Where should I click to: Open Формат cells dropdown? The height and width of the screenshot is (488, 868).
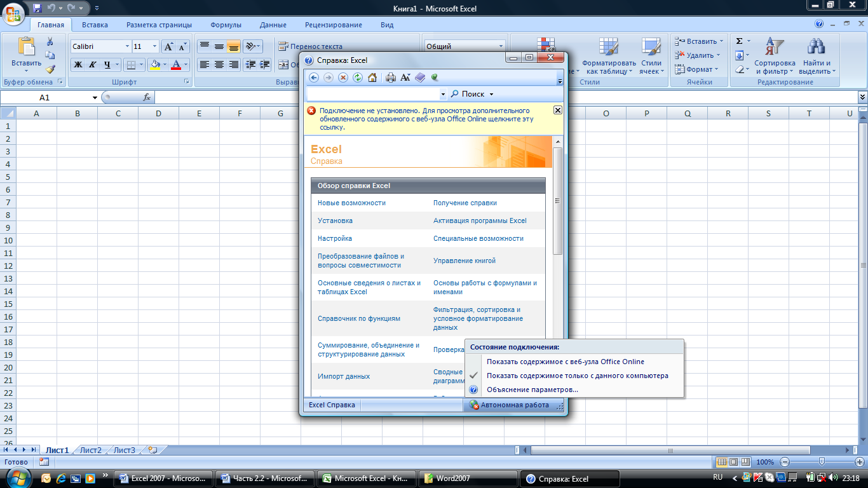pyautogui.click(x=716, y=70)
